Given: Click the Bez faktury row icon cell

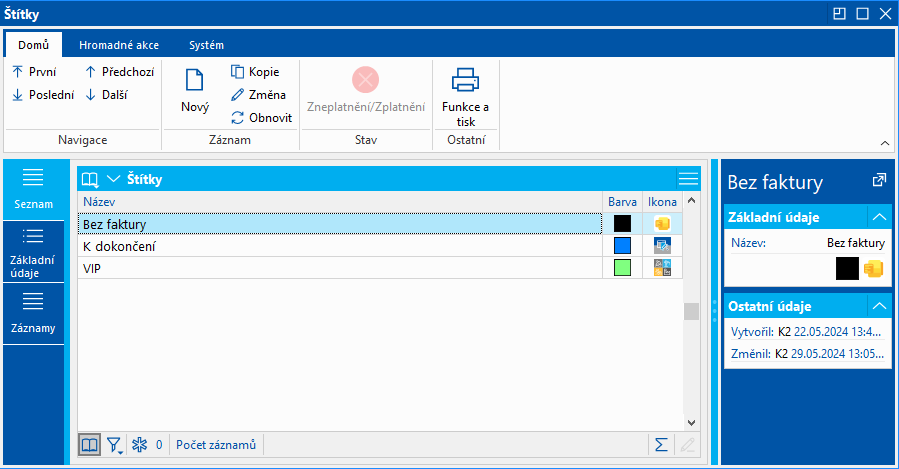Looking at the screenshot, I should coord(662,224).
